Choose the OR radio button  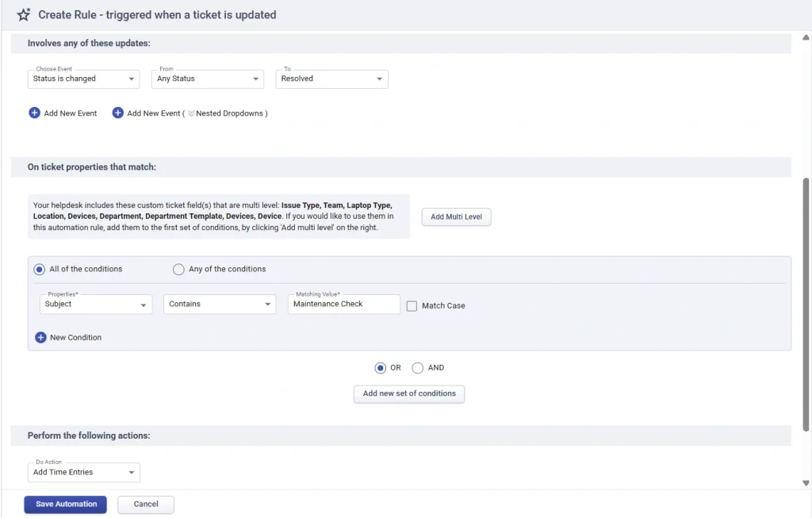(x=380, y=368)
